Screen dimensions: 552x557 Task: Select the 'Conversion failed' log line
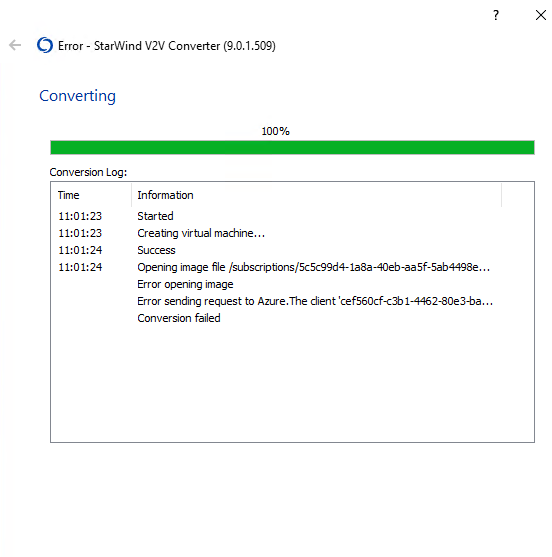[x=179, y=318]
